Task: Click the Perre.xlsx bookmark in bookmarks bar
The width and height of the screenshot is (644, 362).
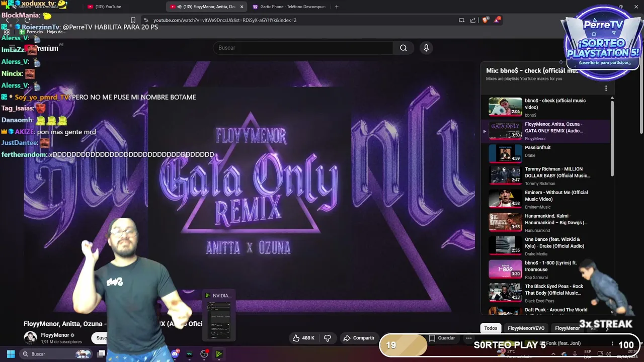Action: pyautogui.click(x=43, y=32)
